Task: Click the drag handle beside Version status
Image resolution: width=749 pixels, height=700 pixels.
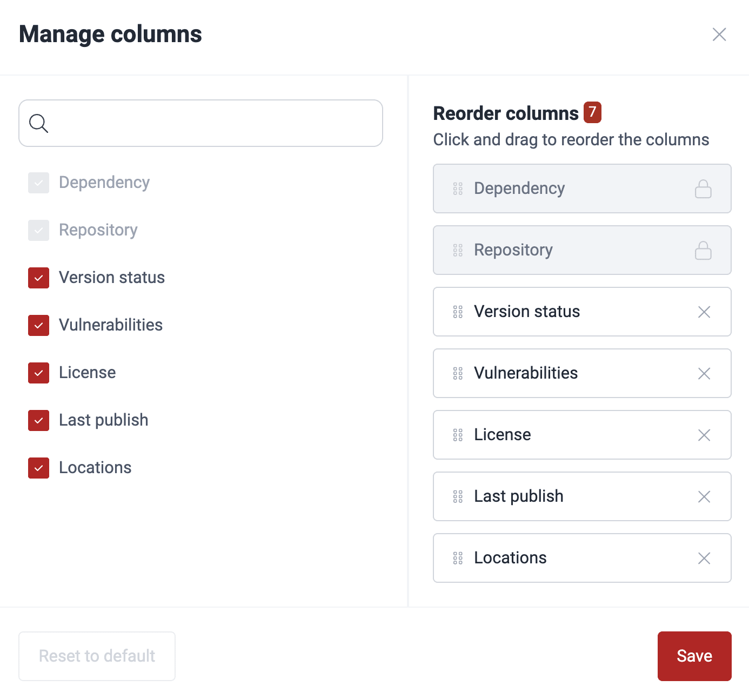Action: point(458,312)
